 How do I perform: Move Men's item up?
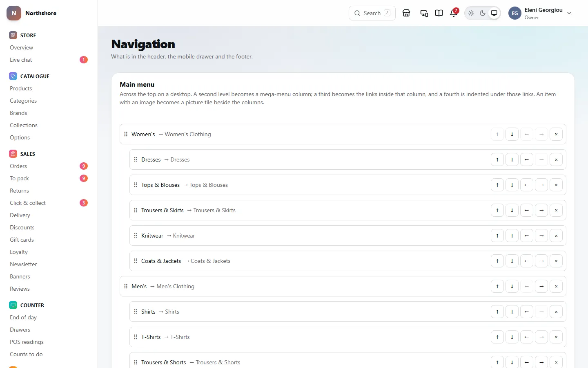tap(497, 286)
